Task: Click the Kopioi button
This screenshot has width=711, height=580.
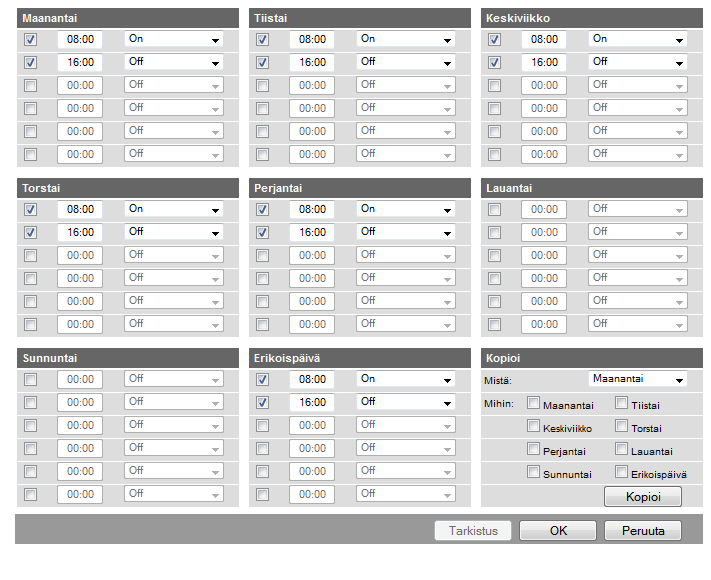Action: (643, 497)
